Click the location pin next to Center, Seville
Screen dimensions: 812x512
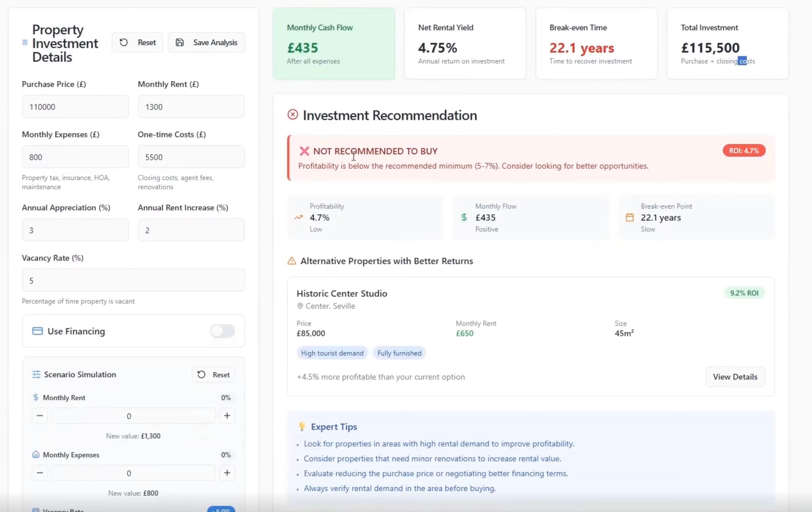click(x=300, y=306)
